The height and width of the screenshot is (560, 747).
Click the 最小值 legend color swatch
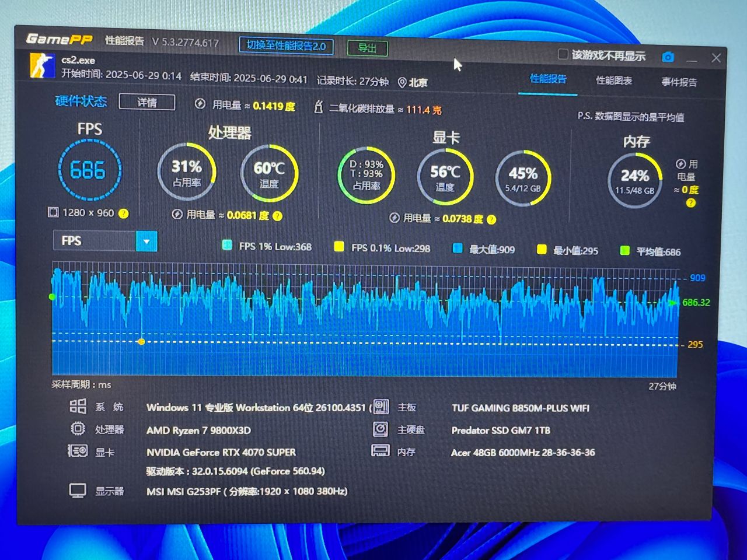542,250
